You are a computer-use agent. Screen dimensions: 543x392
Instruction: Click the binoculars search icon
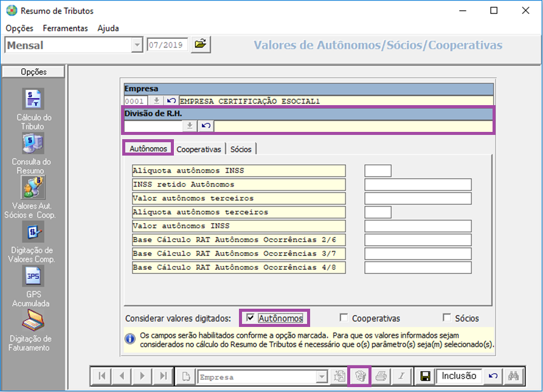(514, 376)
